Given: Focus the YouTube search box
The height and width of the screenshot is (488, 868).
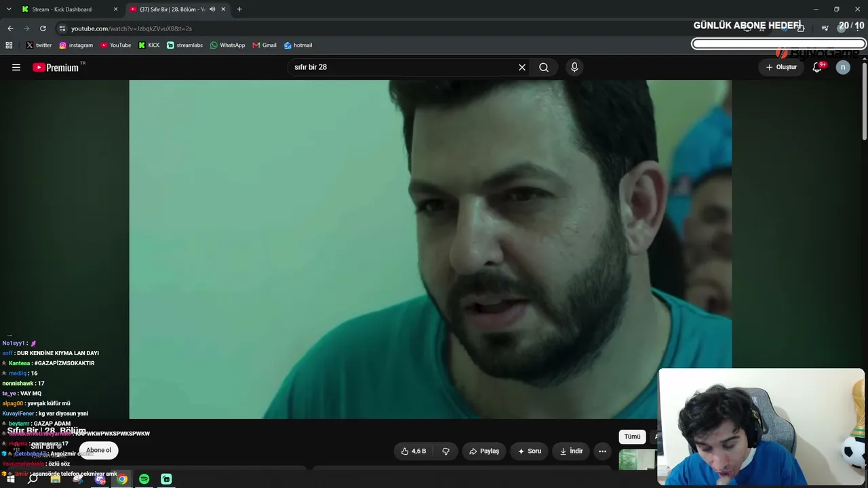Looking at the screenshot, I should tap(403, 67).
